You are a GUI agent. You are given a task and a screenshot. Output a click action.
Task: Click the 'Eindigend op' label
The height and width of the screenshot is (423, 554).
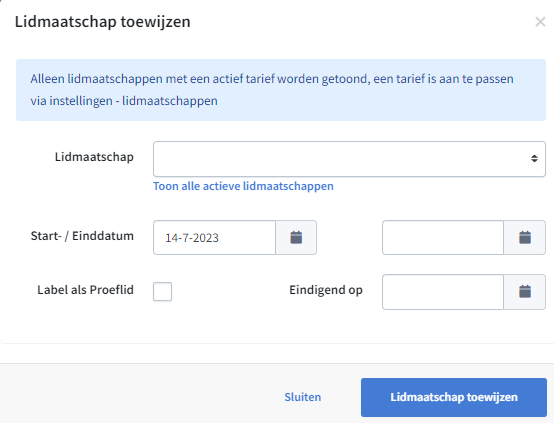(326, 290)
